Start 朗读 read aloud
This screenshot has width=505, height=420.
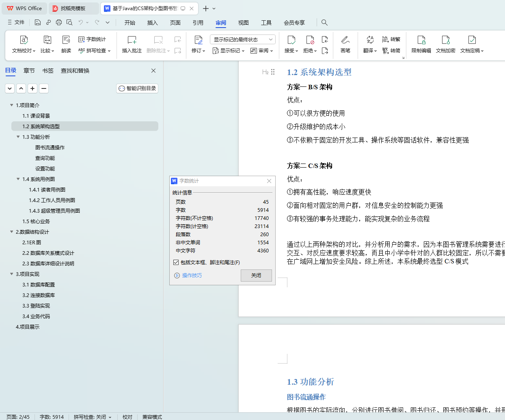[x=66, y=45]
